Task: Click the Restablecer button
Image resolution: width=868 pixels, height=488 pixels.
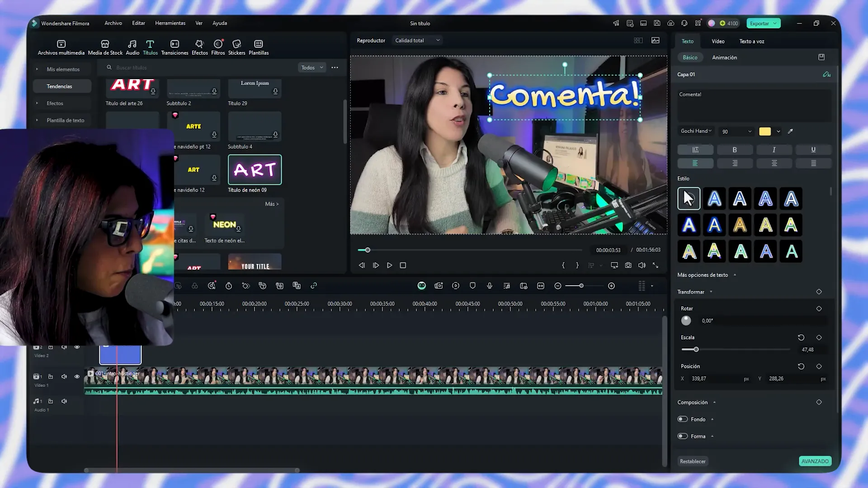Action: [693, 461]
